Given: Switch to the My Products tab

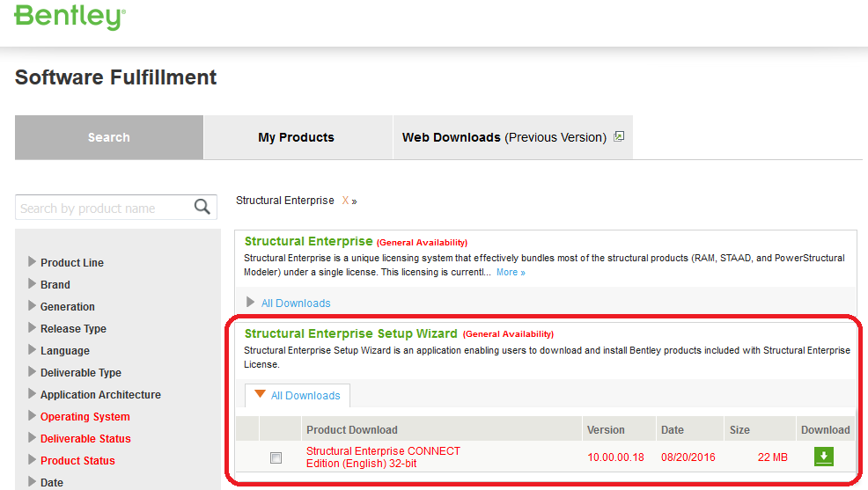Looking at the screenshot, I should 298,137.
